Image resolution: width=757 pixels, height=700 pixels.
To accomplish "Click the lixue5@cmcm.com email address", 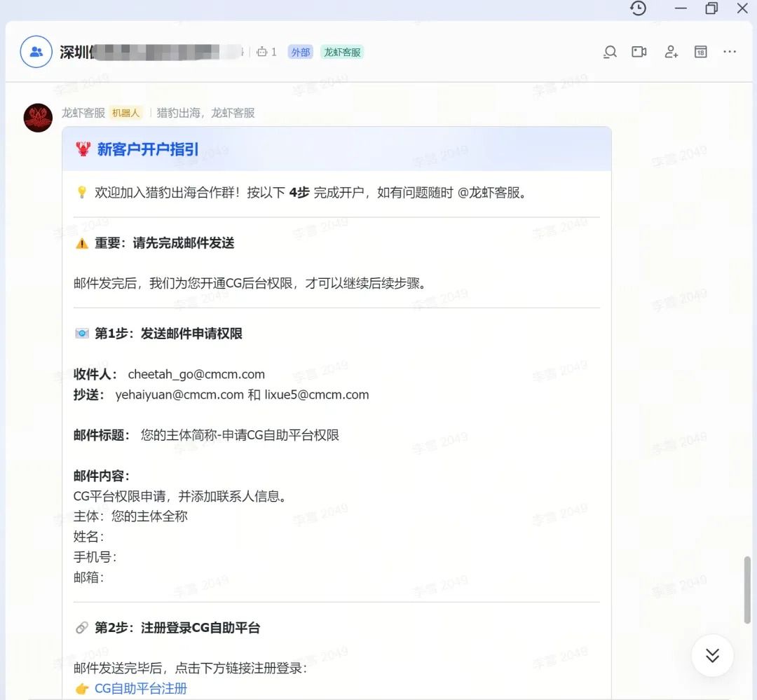I will coord(317,395).
